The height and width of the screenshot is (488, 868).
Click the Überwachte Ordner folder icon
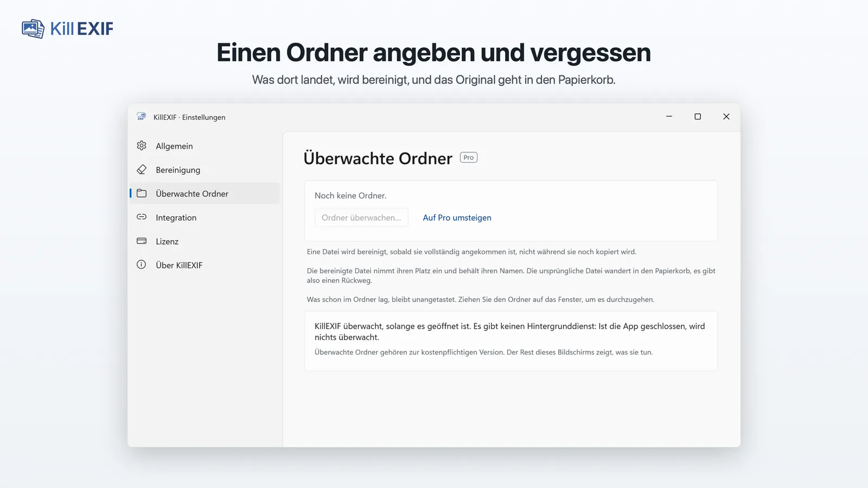142,194
